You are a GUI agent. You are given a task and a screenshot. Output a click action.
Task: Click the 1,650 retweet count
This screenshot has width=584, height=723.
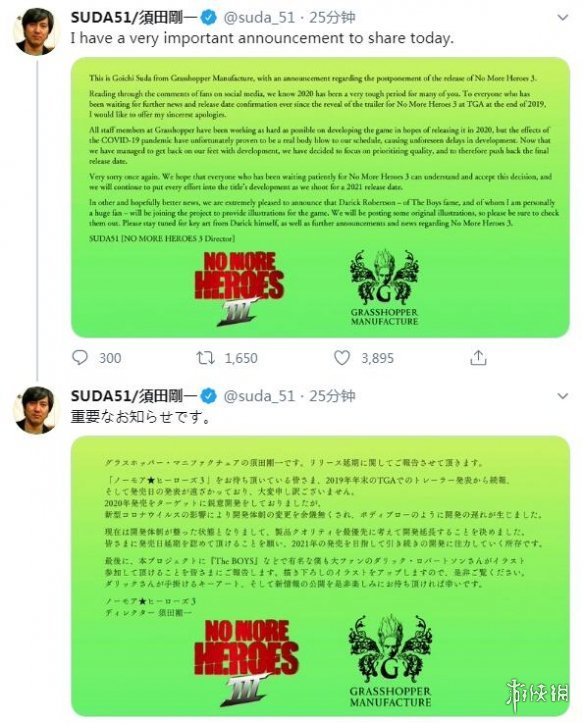(241, 358)
